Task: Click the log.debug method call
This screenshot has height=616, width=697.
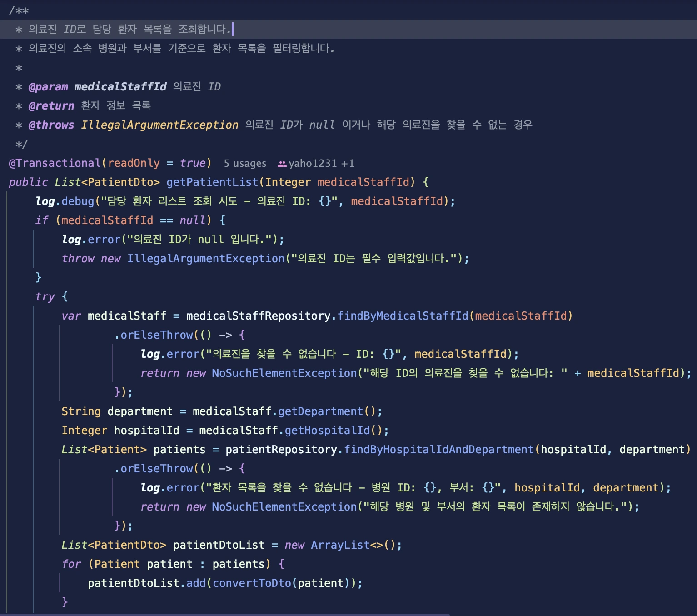Action: pyautogui.click(x=78, y=201)
